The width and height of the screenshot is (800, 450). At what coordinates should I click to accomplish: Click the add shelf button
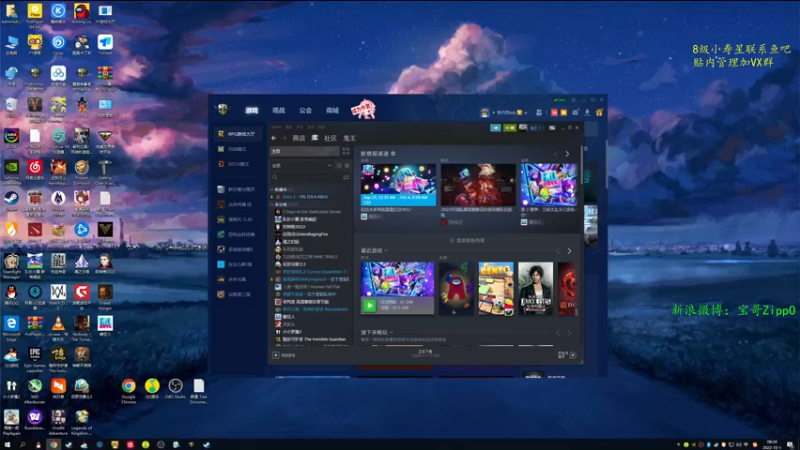click(467, 240)
